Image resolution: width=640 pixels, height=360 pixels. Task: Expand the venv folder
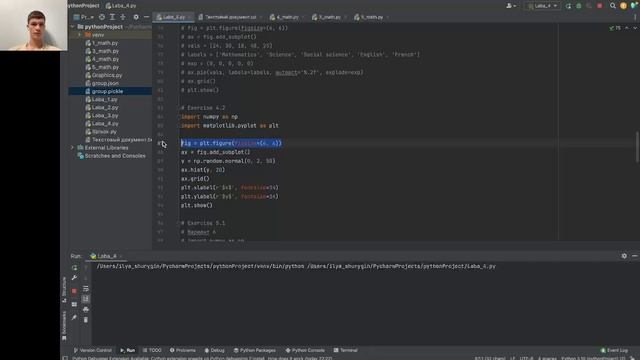click(x=80, y=35)
